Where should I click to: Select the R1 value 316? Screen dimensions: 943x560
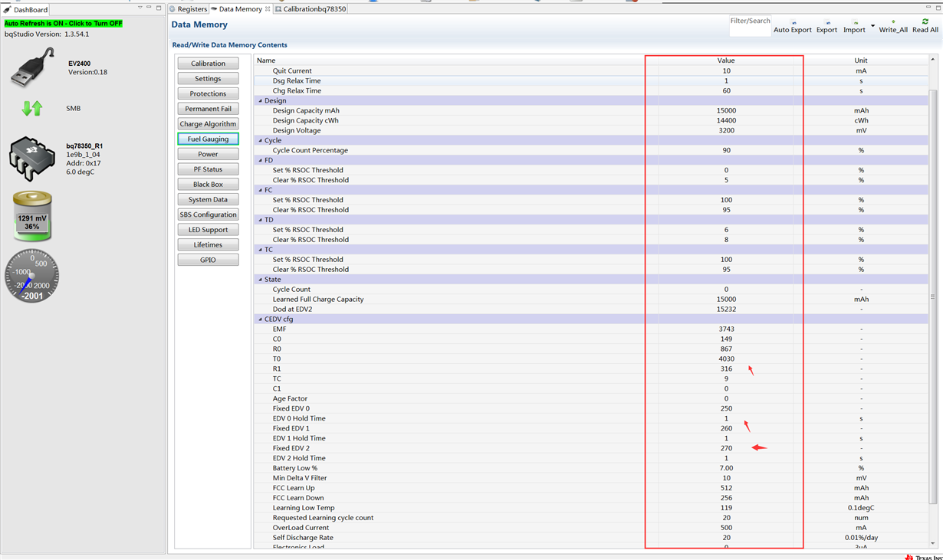pos(726,369)
